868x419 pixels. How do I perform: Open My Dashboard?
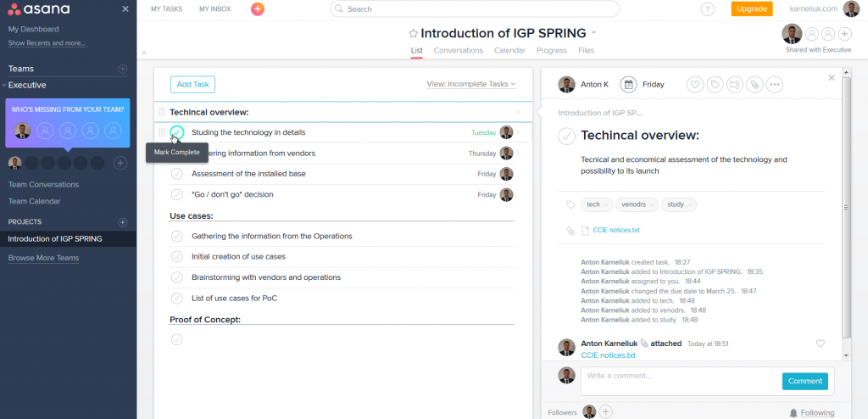[33, 29]
